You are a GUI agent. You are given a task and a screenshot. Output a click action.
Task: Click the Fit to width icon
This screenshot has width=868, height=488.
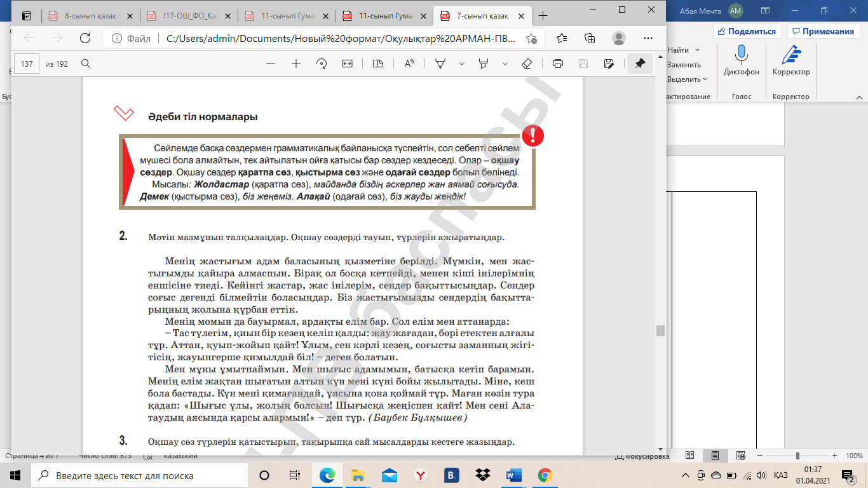click(x=347, y=64)
